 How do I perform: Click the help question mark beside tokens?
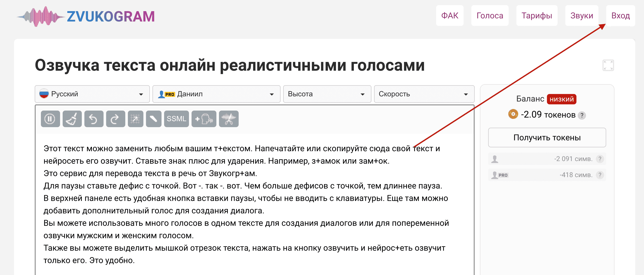(x=582, y=115)
